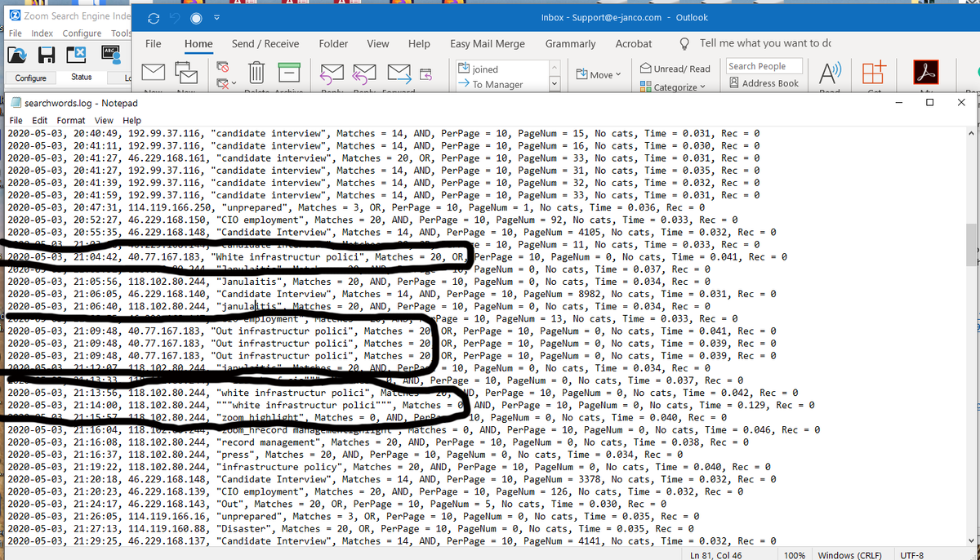980x560 pixels.
Task: Click Zoom Indexer save disk icon
Action: click(47, 55)
